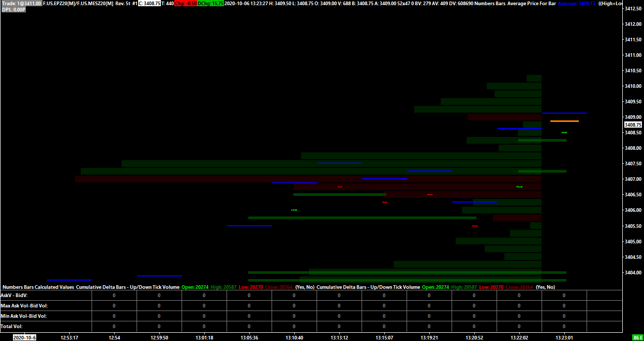Click the 3404.50 price scale label

pos(634,257)
